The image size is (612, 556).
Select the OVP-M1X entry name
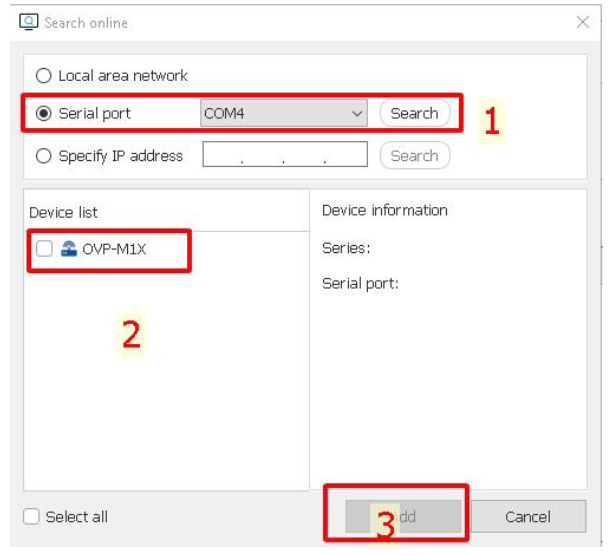click(x=114, y=249)
